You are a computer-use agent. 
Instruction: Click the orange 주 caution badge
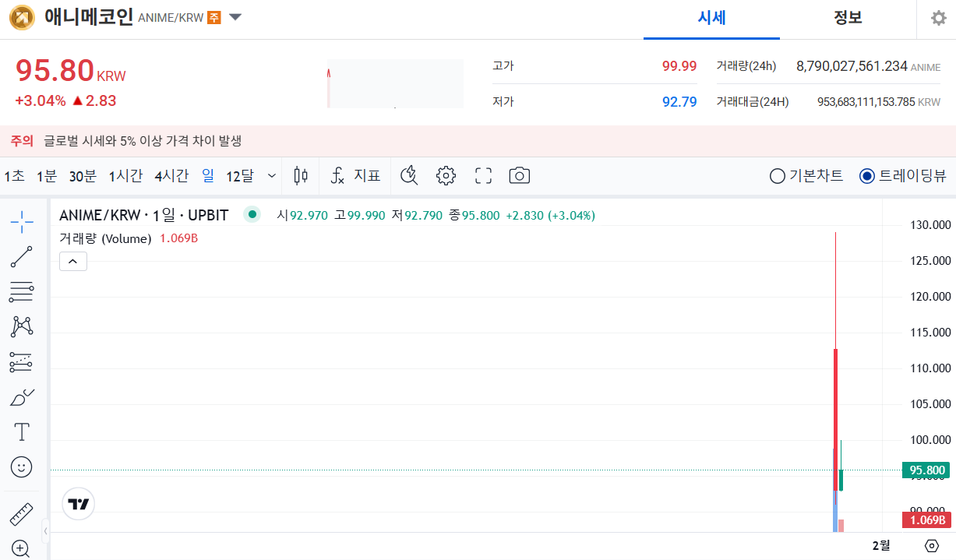tap(214, 17)
